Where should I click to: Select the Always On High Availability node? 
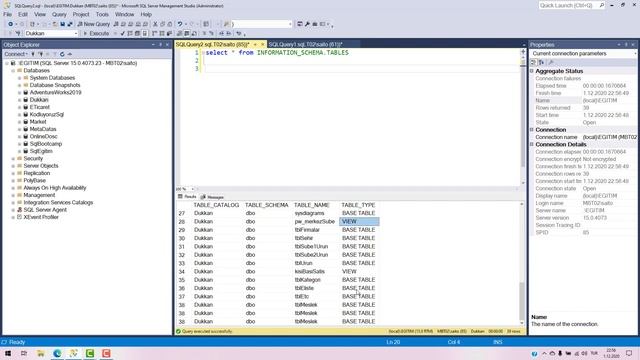pyautogui.click(x=55, y=188)
